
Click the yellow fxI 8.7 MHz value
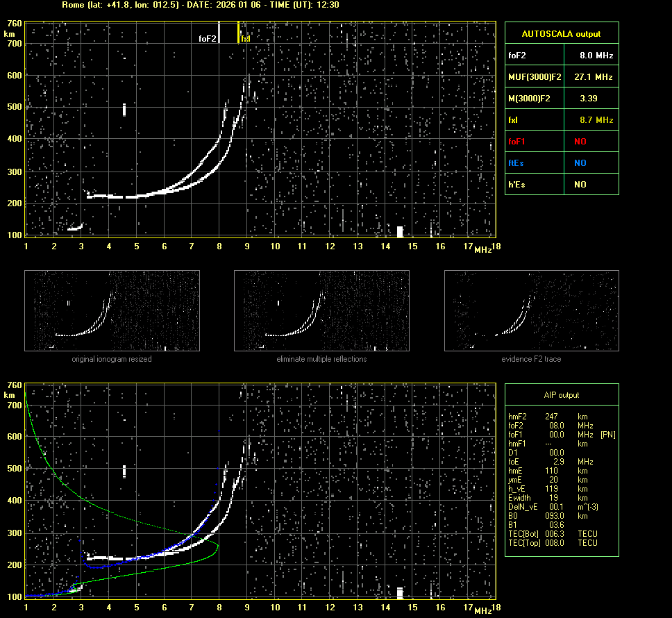coord(596,120)
